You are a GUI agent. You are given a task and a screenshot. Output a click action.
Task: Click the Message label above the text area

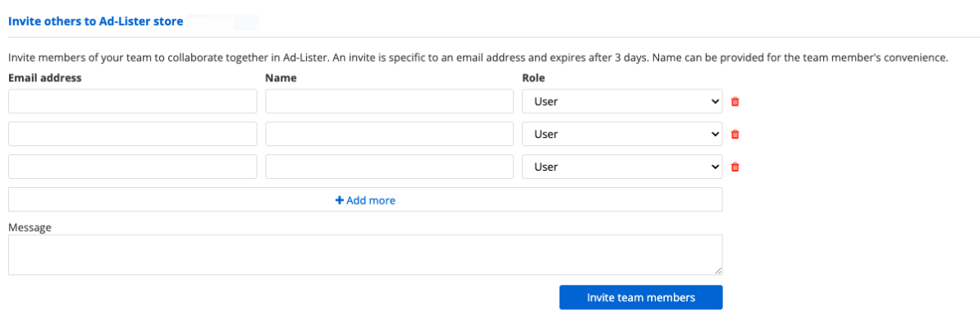click(x=30, y=227)
